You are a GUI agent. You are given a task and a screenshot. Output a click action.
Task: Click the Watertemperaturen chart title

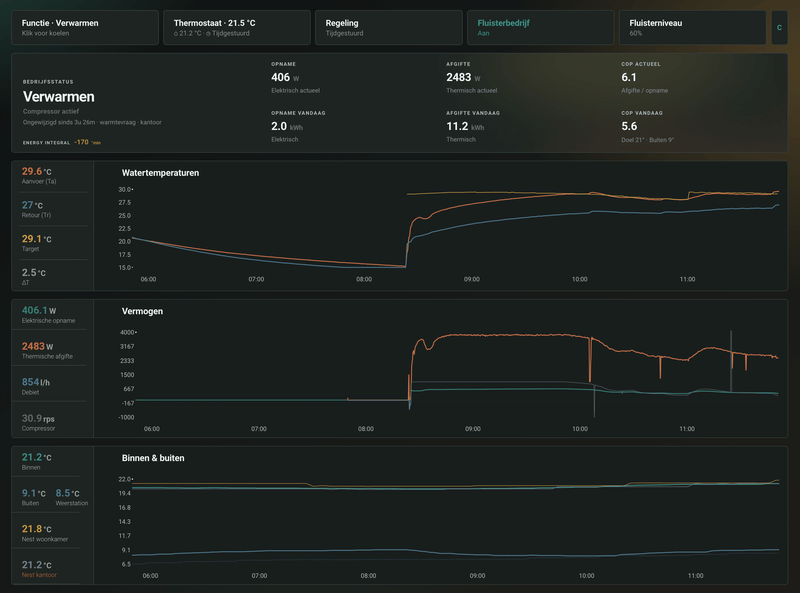pos(160,173)
